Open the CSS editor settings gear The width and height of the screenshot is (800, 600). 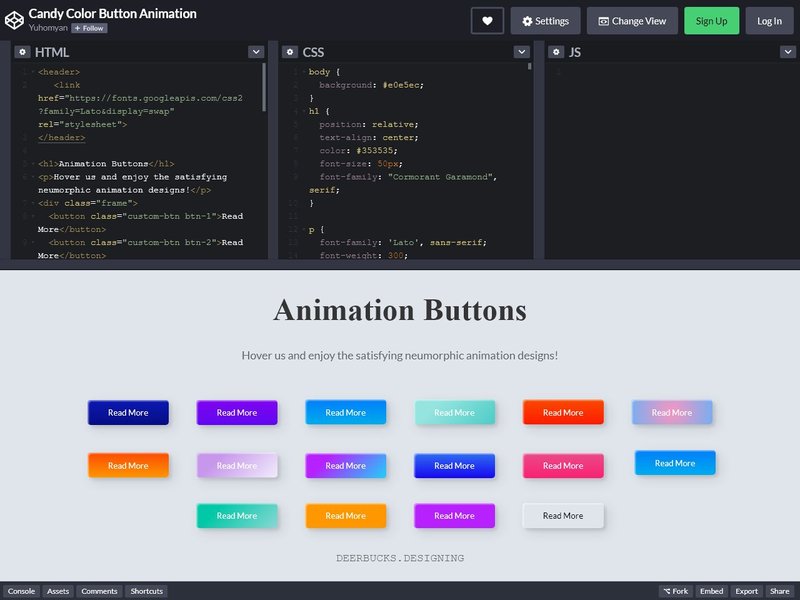coord(290,52)
